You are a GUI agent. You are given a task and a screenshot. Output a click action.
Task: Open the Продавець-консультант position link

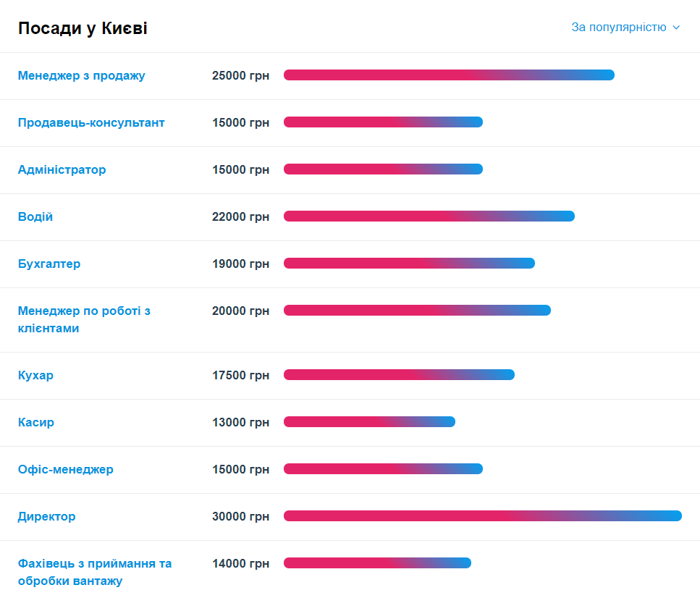pos(91,122)
